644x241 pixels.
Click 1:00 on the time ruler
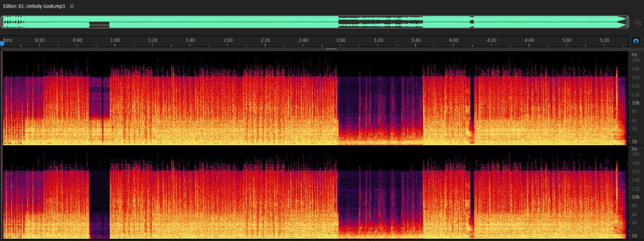pos(115,40)
